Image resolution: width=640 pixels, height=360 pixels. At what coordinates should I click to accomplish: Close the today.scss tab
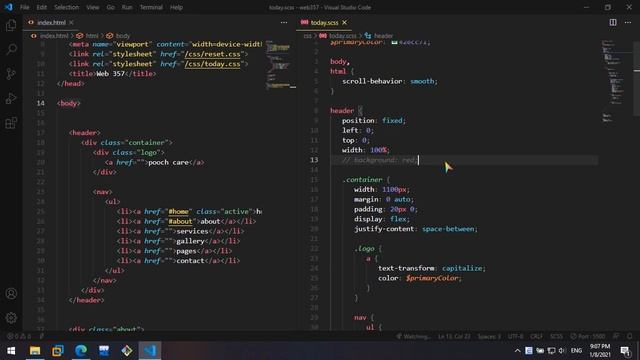(x=344, y=22)
